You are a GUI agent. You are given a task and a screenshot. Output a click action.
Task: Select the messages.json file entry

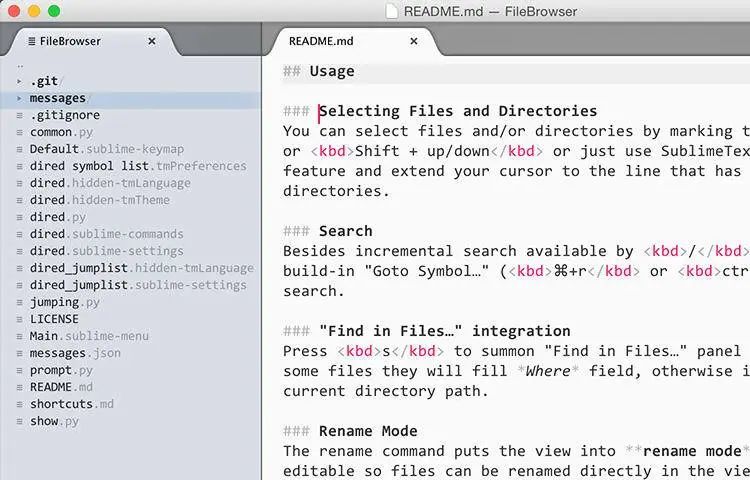click(75, 353)
